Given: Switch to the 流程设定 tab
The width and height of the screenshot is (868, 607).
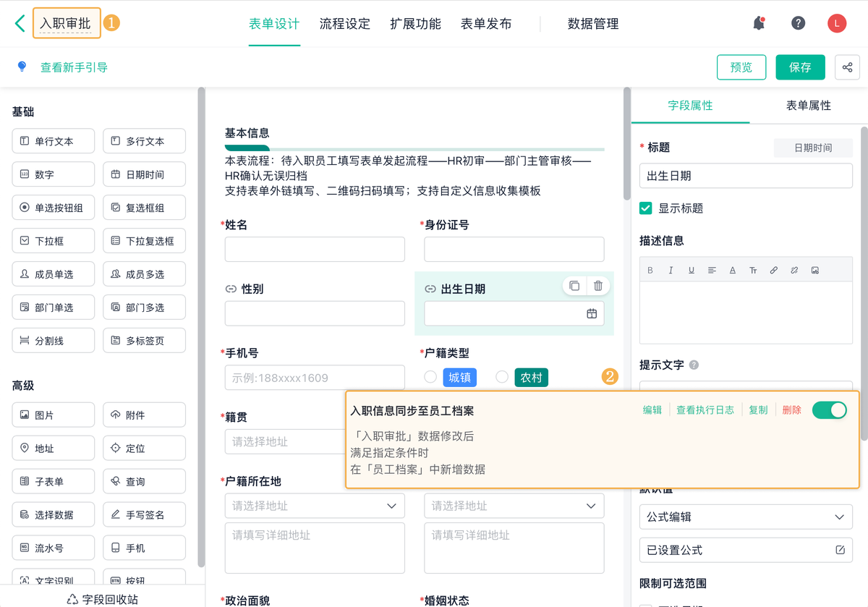Looking at the screenshot, I should (345, 24).
